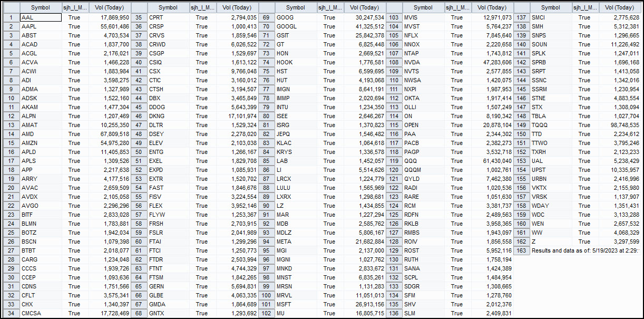Screen dimensions: 644x319
Task: Select row number 68 header
Action: tap(139, 313)
